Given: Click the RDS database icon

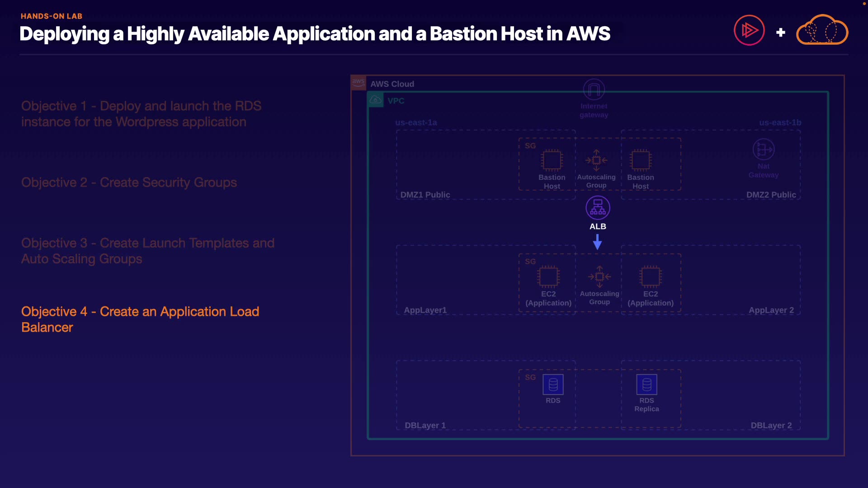Looking at the screenshot, I should pos(553,385).
